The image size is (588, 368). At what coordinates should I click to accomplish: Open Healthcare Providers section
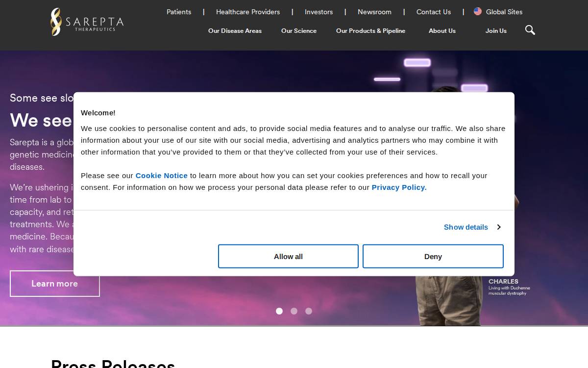pyautogui.click(x=248, y=12)
